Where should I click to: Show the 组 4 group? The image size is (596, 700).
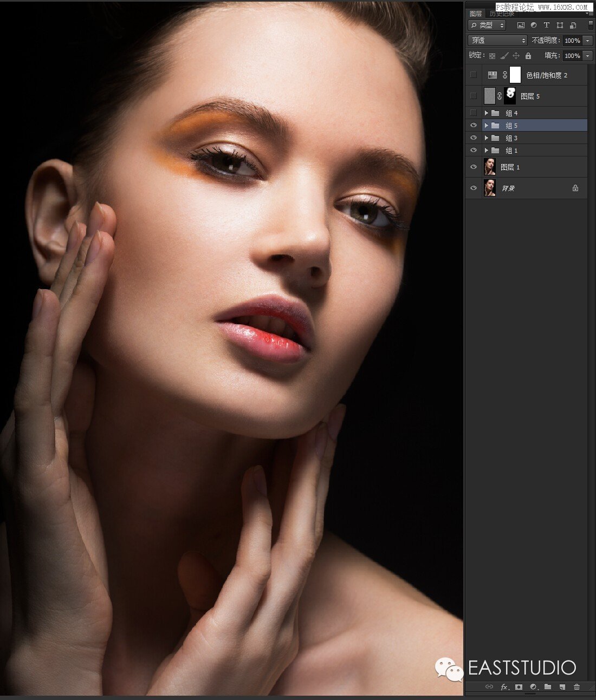(474, 113)
